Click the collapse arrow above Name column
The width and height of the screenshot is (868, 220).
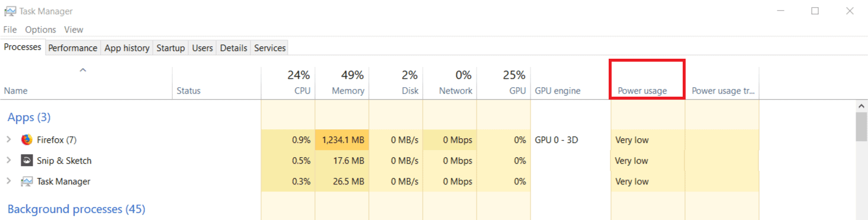83,71
